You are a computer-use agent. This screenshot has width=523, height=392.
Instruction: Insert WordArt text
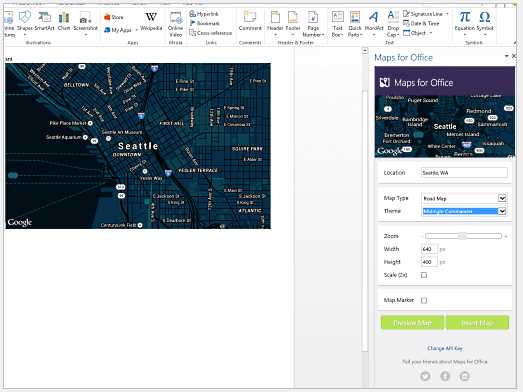[374, 23]
